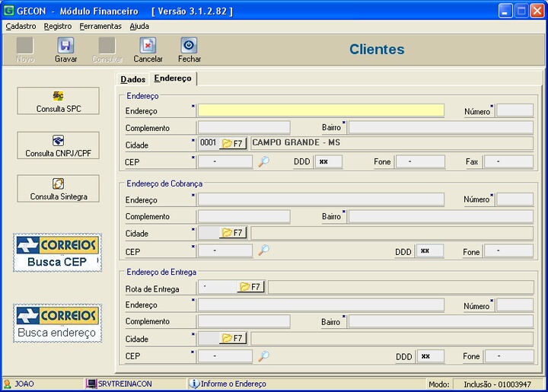Click the Número field in Endereço de Entrega
Screen dimensions: 548x392
click(515, 304)
